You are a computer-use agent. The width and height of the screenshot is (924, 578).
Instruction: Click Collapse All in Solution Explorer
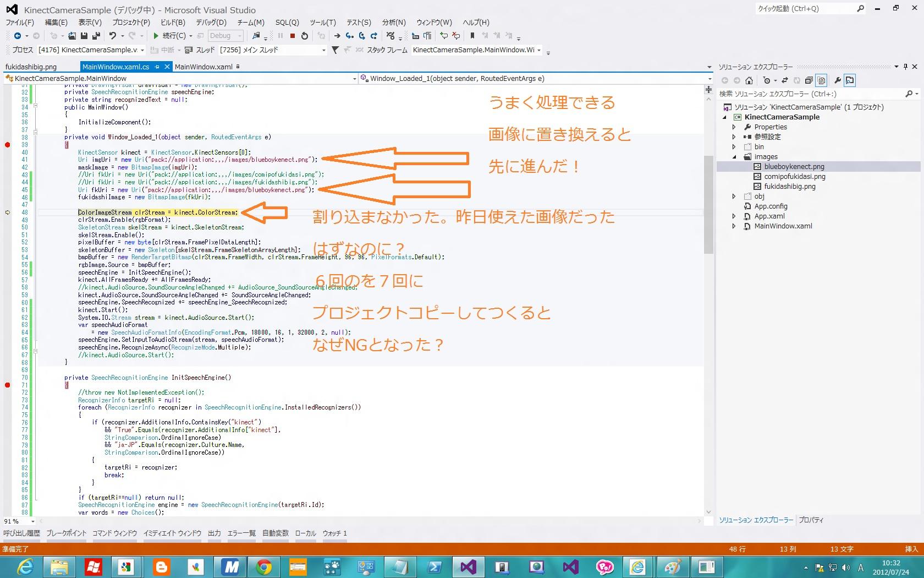click(809, 80)
